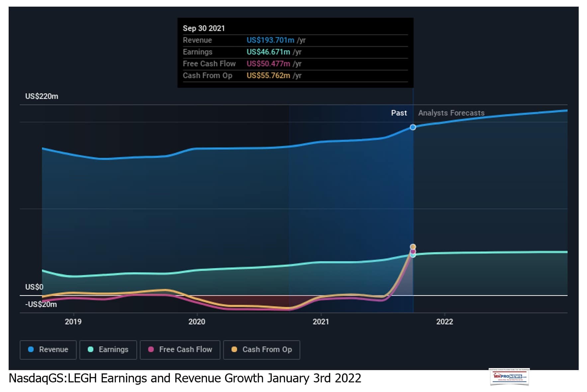The width and height of the screenshot is (587, 392).
Task: Click the Analysts Forecasts label
Action: click(x=451, y=113)
